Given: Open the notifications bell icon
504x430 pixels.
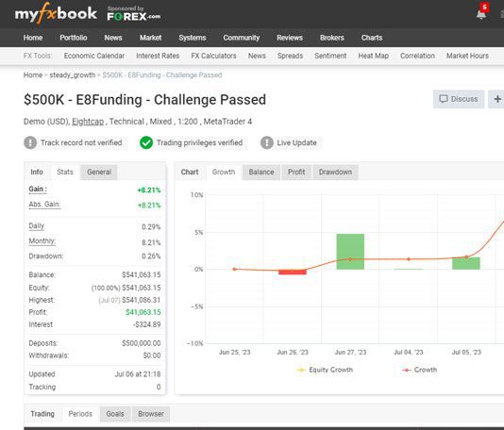Looking at the screenshot, I should point(480,14).
